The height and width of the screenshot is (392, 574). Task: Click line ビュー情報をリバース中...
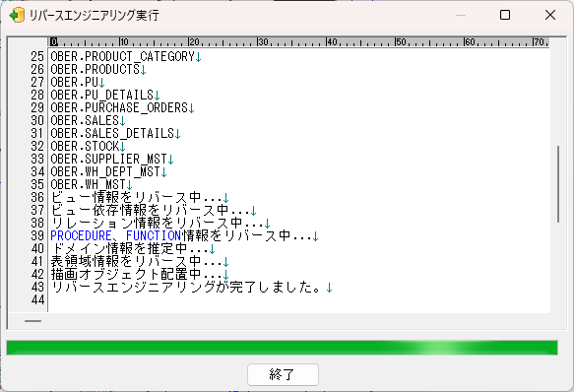coord(140,197)
